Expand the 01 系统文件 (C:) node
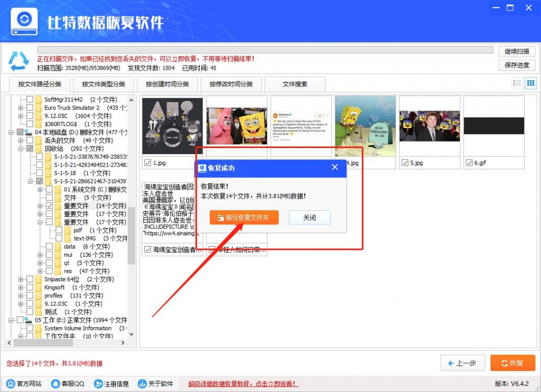541x392 pixels. (40, 189)
